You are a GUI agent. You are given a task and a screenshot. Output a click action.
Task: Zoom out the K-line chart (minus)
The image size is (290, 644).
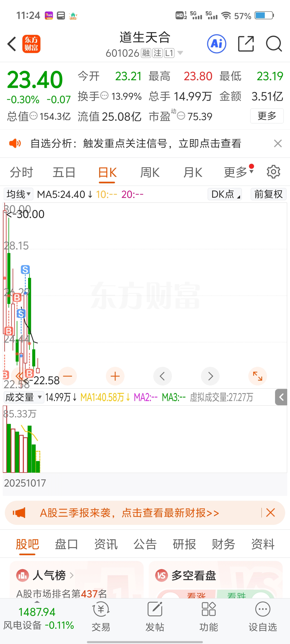pyautogui.click(x=67, y=376)
